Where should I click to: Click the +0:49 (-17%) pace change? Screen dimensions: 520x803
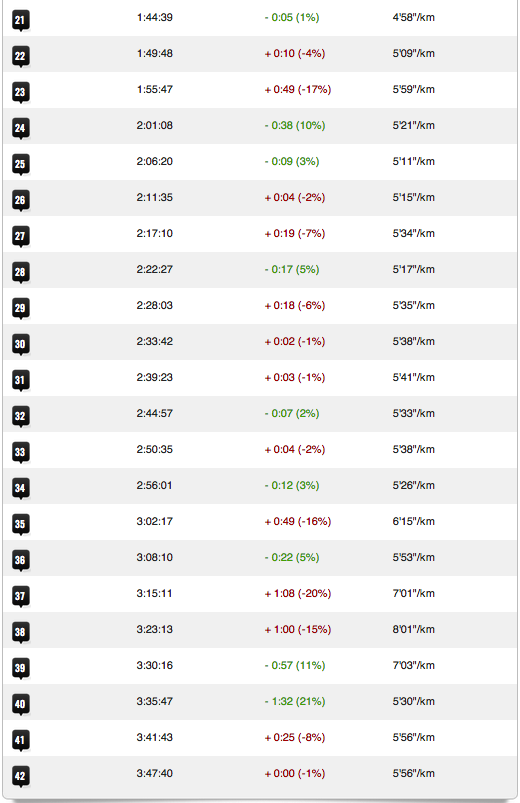click(298, 90)
